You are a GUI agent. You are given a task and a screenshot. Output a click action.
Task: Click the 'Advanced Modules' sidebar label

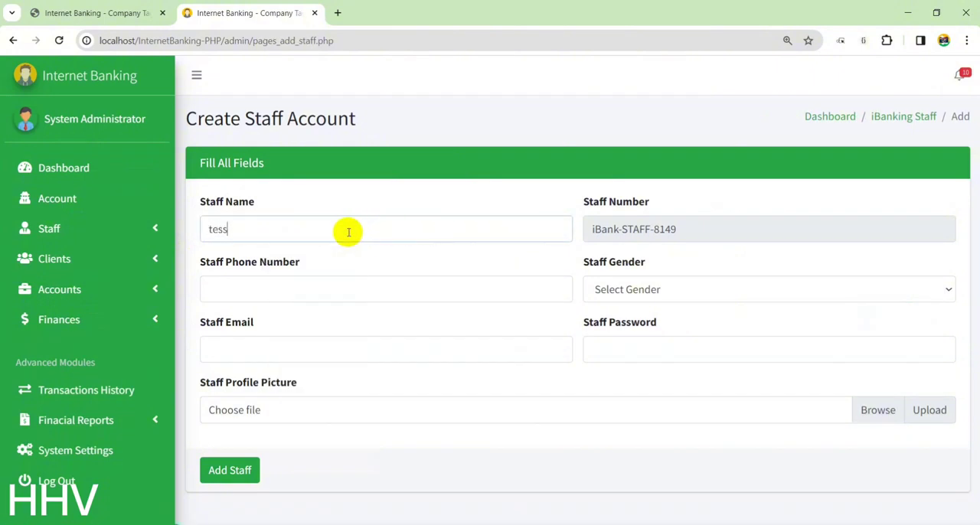tap(55, 362)
